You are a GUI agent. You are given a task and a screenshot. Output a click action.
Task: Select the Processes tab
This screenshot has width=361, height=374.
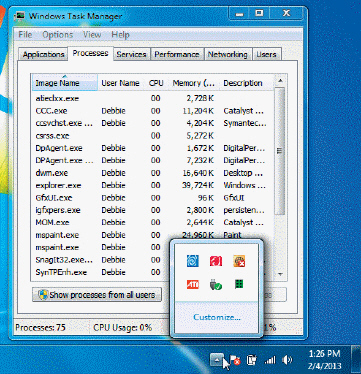pyautogui.click(x=90, y=53)
